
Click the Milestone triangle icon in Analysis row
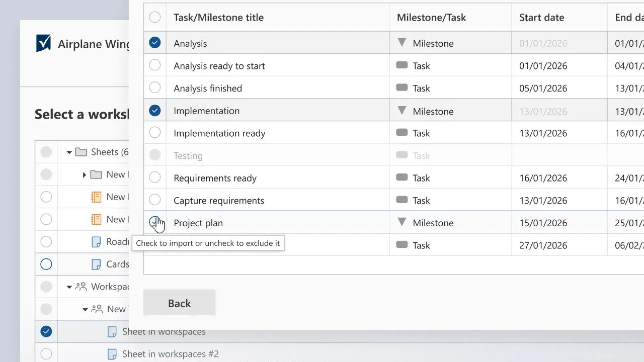pyautogui.click(x=401, y=43)
